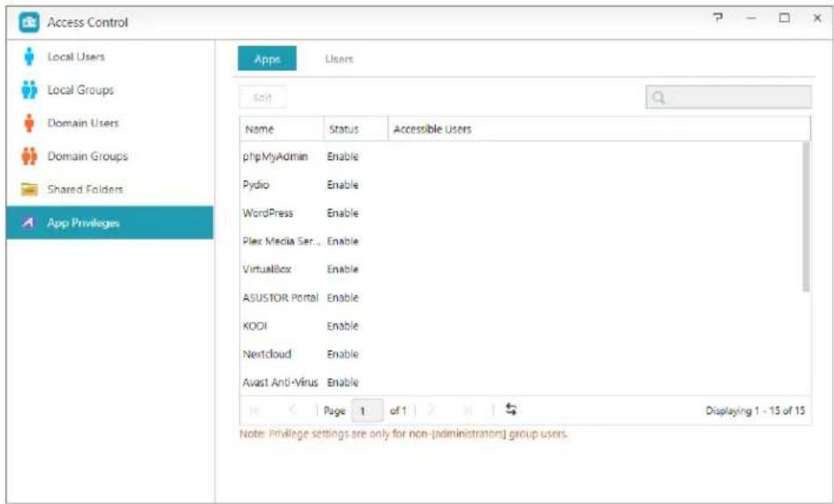Screen dimensions: 834x504
Task: Select the VirtualBox row
Action: 521,270
